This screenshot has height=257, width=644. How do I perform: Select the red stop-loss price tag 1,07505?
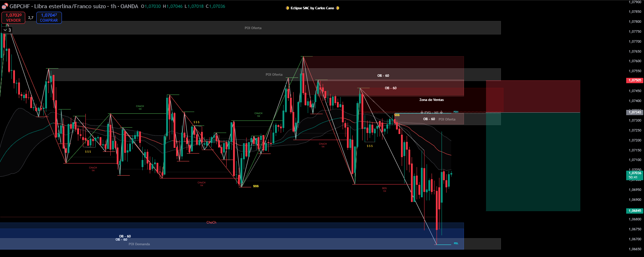click(634, 80)
